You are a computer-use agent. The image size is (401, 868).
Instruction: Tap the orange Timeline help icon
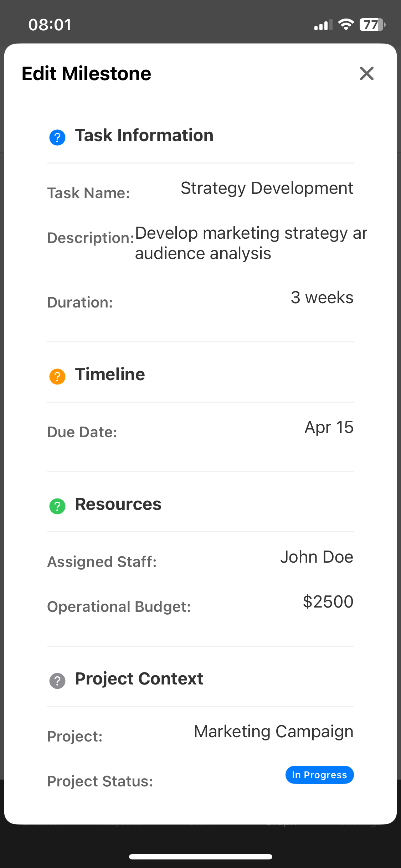coord(57,377)
